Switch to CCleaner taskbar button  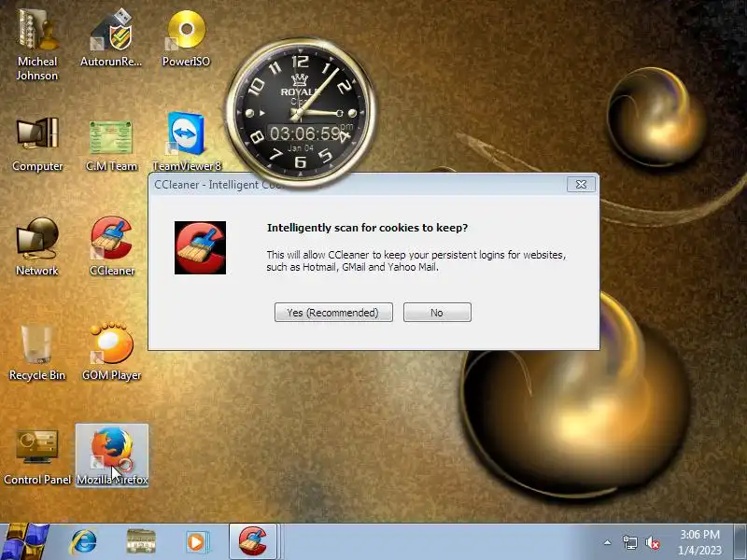(253, 542)
